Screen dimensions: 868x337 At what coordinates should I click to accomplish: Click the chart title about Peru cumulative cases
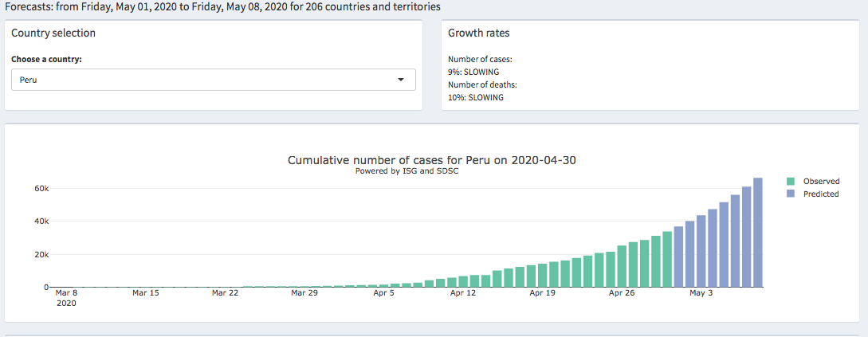tap(431, 160)
